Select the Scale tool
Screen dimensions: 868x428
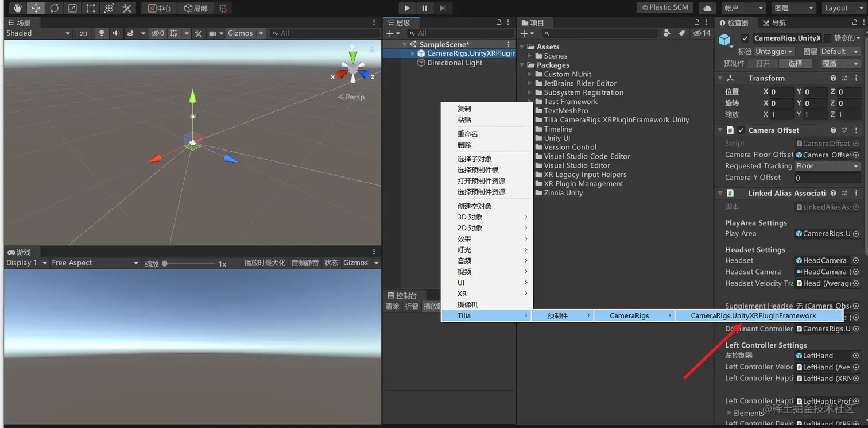[72, 8]
